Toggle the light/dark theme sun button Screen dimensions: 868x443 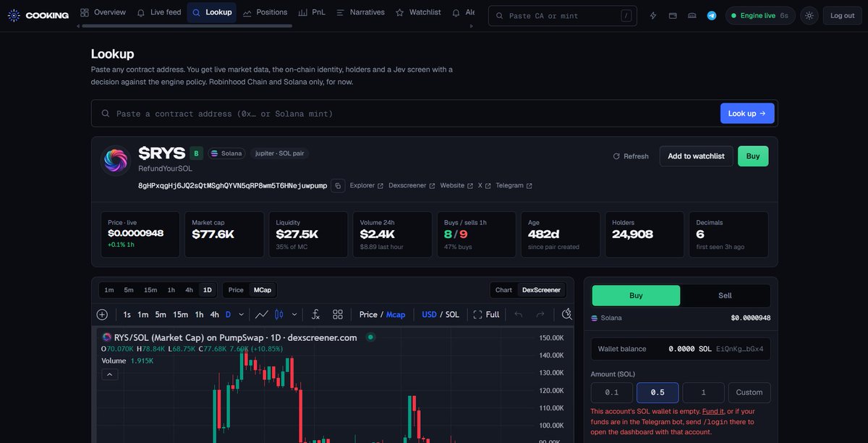[x=809, y=15]
